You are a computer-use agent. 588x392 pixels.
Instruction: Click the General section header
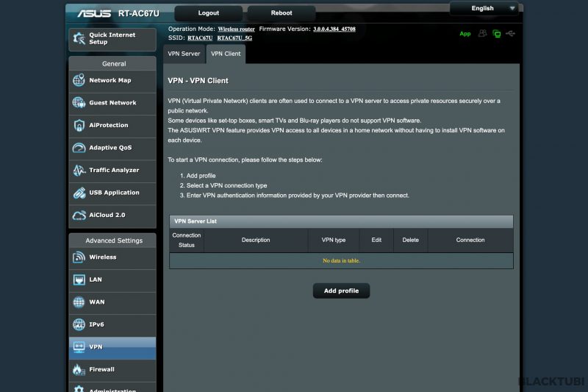pos(112,64)
